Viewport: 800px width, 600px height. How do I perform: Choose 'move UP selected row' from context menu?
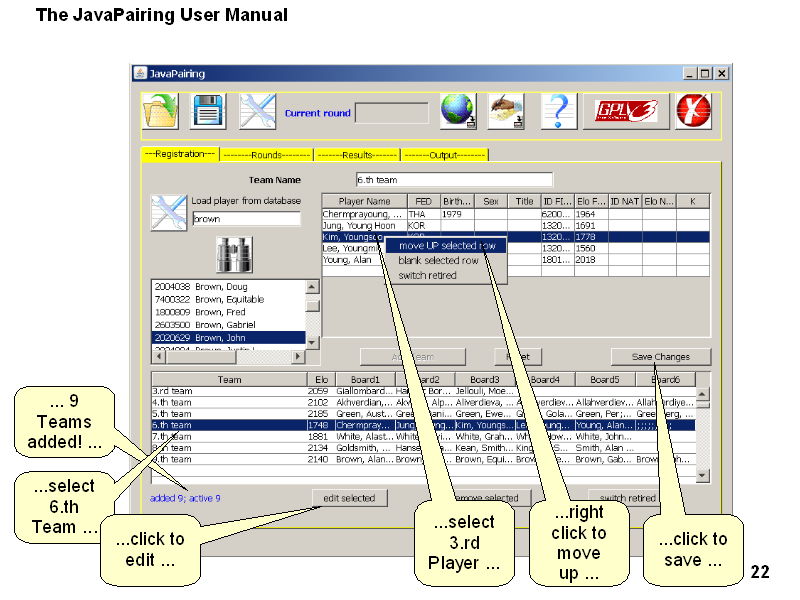pos(446,246)
